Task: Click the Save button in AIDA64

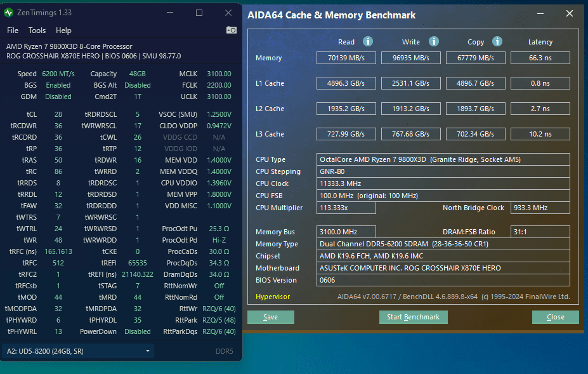Action: (270, 317)
